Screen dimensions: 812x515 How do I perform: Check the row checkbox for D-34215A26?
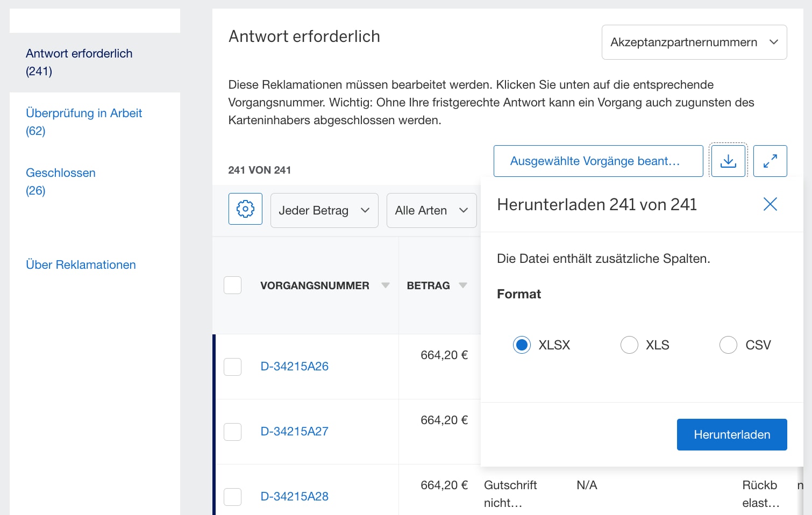click(x=232, y=367)
